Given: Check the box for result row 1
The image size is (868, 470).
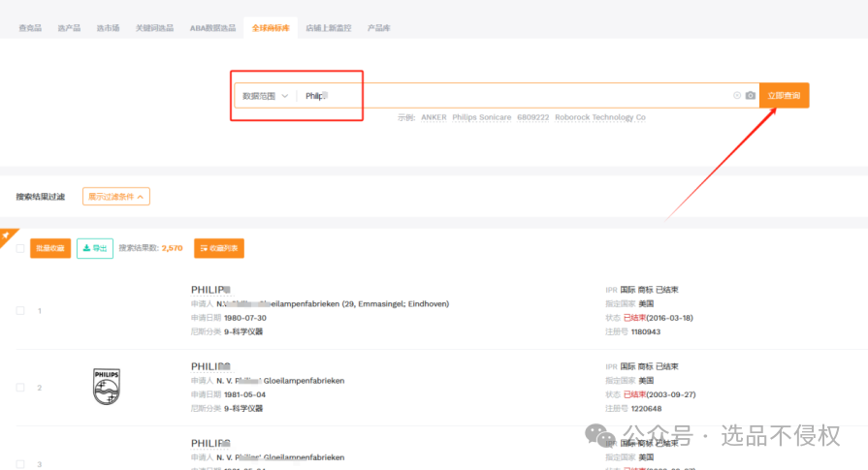Looking at the screenshot, I should pyautogui.click(x=20, y=311).
